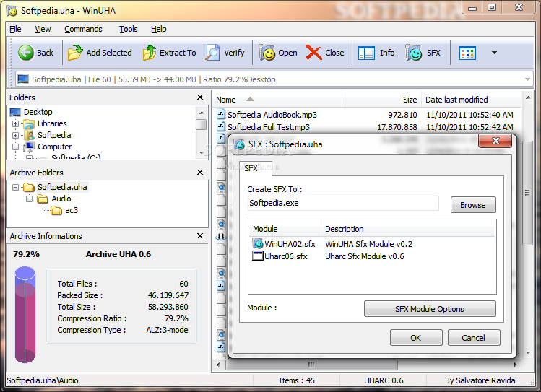Viewport: 541px width, 392px height.
Task: Close the Archive Folders panel
Action: point(200,172)
